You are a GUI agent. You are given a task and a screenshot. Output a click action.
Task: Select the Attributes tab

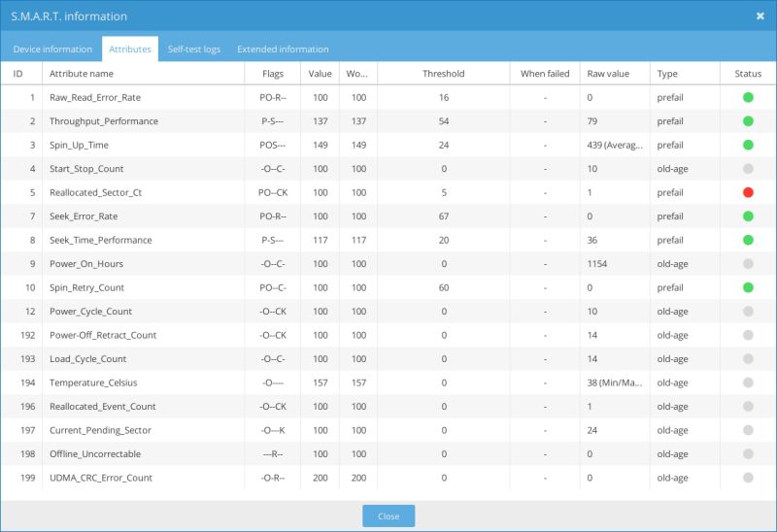pyautogui.click(x=130, y=50)
